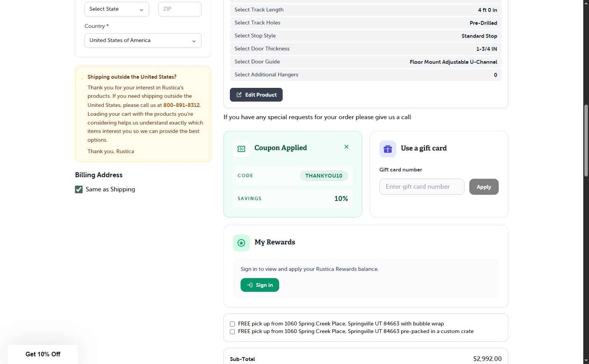Click the Select Track Length row
Image resolution: width=589 pixels, height=364 pixels.
click(366, 10)
